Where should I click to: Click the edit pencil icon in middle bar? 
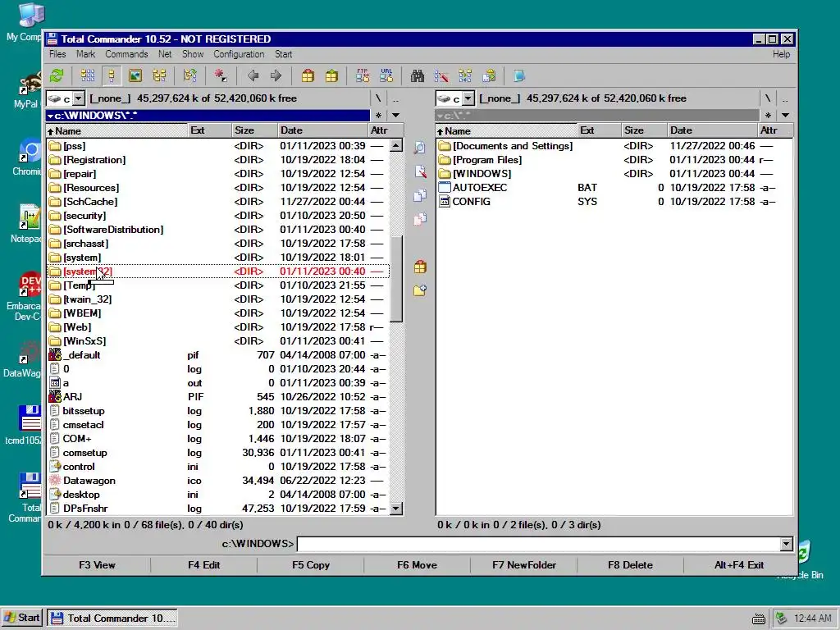pos(420,171)
